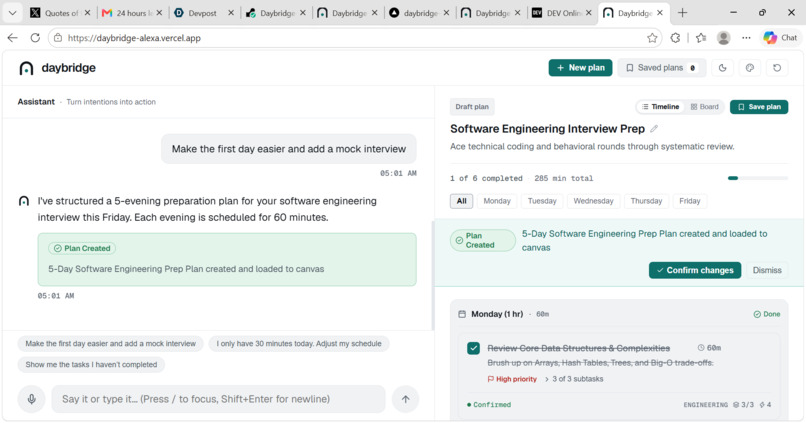
Task: Filter tasks by Thursday
Action: (647, 201)
